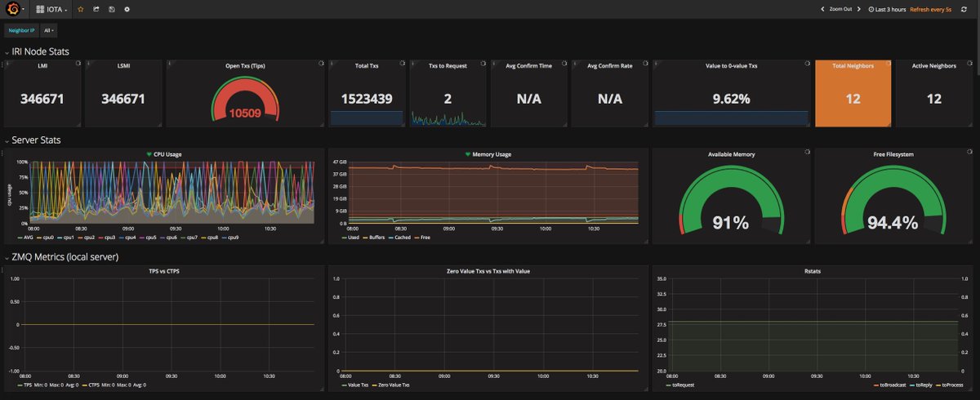
Task: Toggle Used series in Memory legend
Action: pyautogui.click(x=350, y=238)
